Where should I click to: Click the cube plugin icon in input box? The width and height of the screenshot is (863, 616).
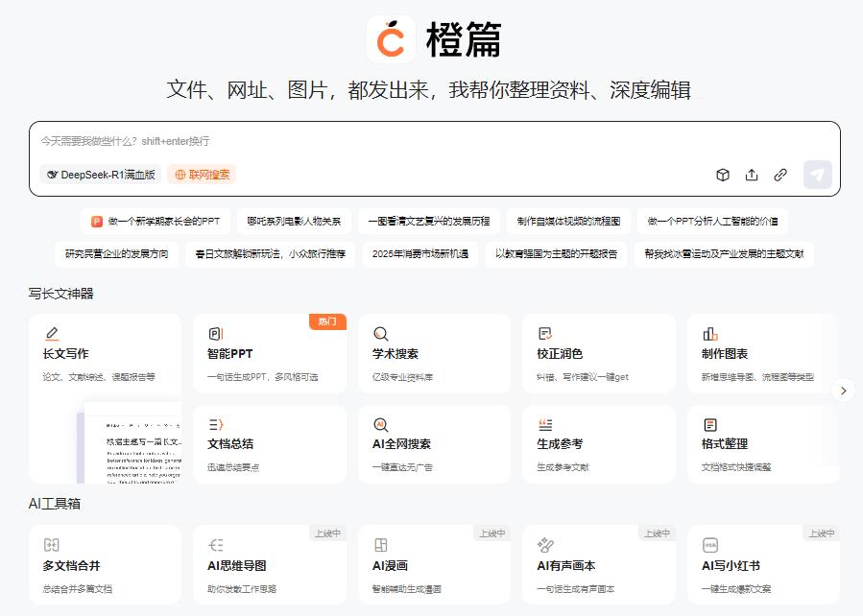pos(723,175)
